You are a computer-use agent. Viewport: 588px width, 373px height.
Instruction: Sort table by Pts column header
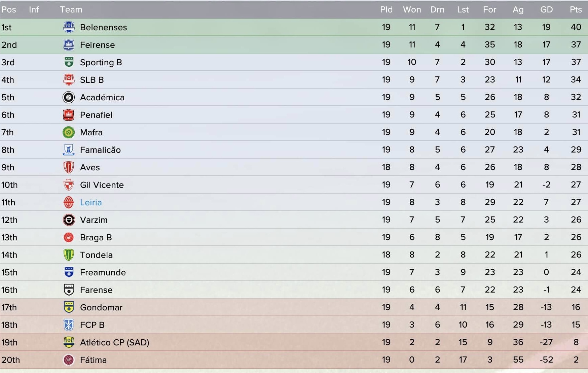pos(576,9)
